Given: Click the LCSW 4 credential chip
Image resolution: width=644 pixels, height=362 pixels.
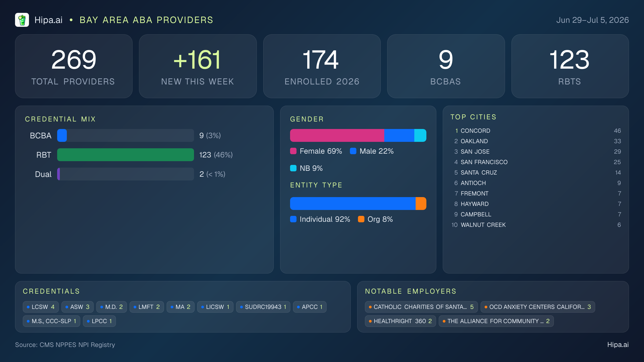Looking at the screenshot, I should pos(41,307).
